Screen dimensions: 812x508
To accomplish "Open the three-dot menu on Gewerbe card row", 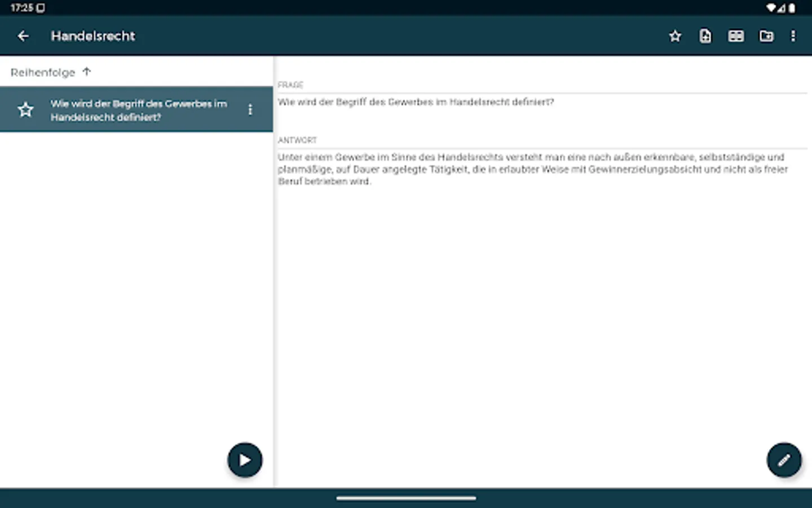I will coord(250,110).
